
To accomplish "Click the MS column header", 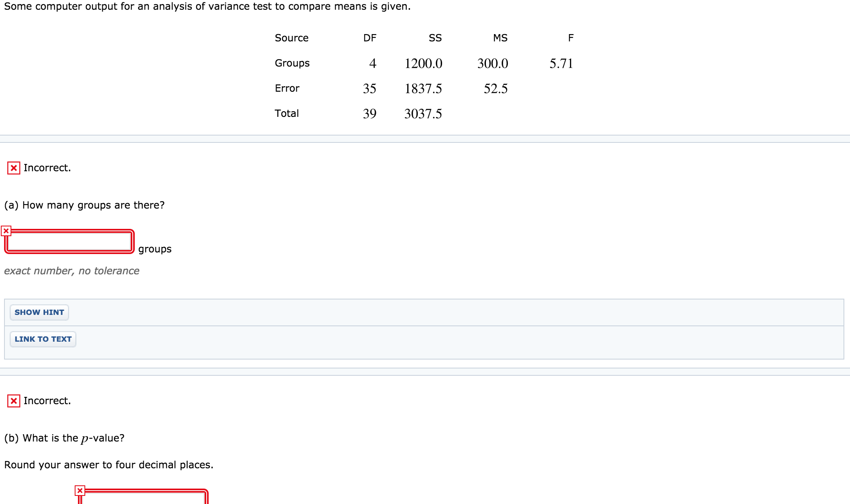I will [500, 38].
